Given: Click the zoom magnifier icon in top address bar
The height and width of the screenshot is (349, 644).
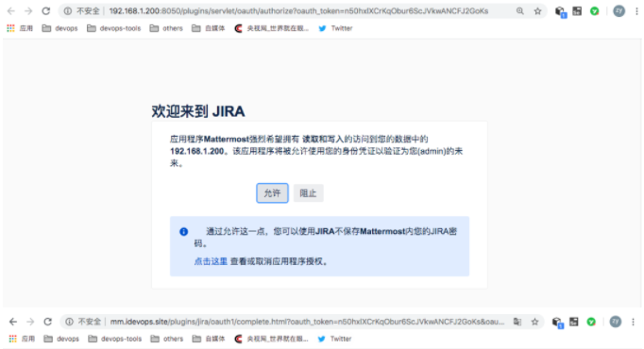Looking at the screenshot, I should [520, 11].
